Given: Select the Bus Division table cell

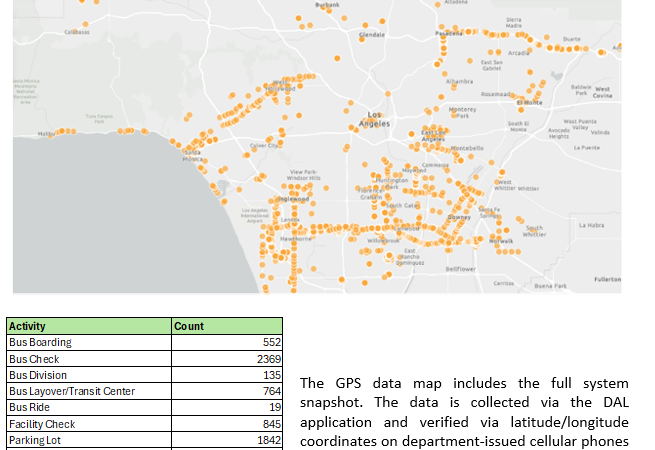Looking at the screenshot, I should [89, 375].
